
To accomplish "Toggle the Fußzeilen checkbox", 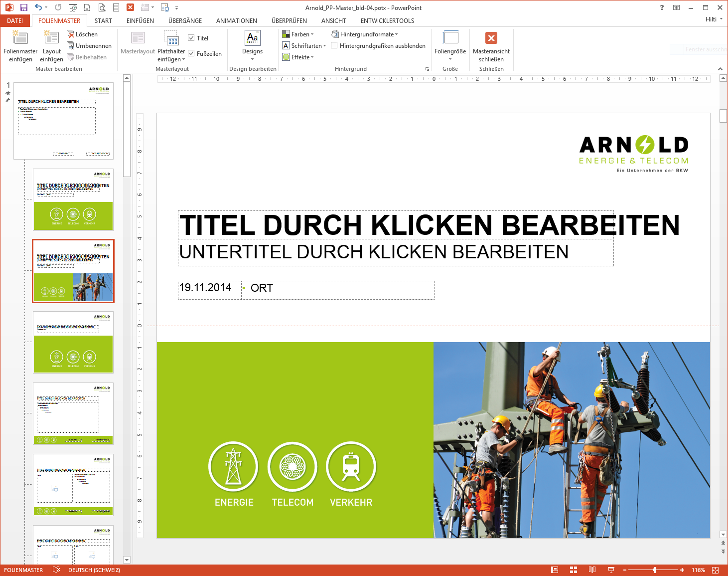I will click(191, 53).
